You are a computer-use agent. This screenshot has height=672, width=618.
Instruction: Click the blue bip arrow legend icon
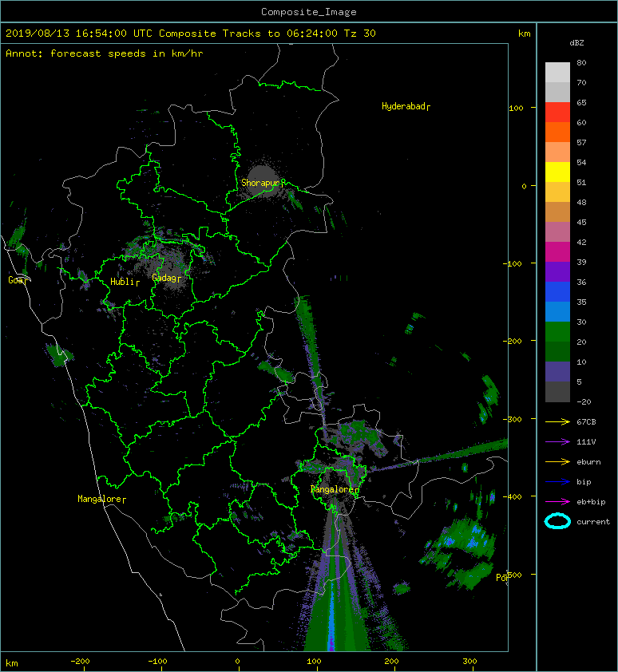click(557, 482)
